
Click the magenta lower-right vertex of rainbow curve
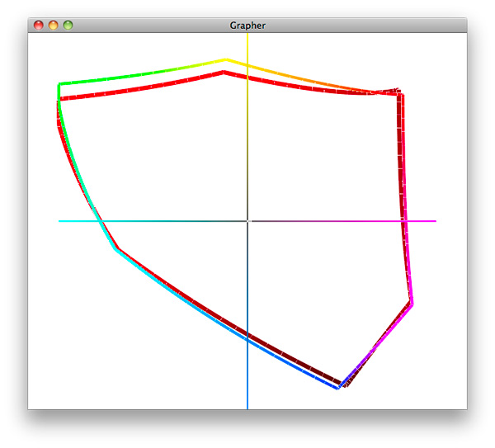click(x=412, y=303)
